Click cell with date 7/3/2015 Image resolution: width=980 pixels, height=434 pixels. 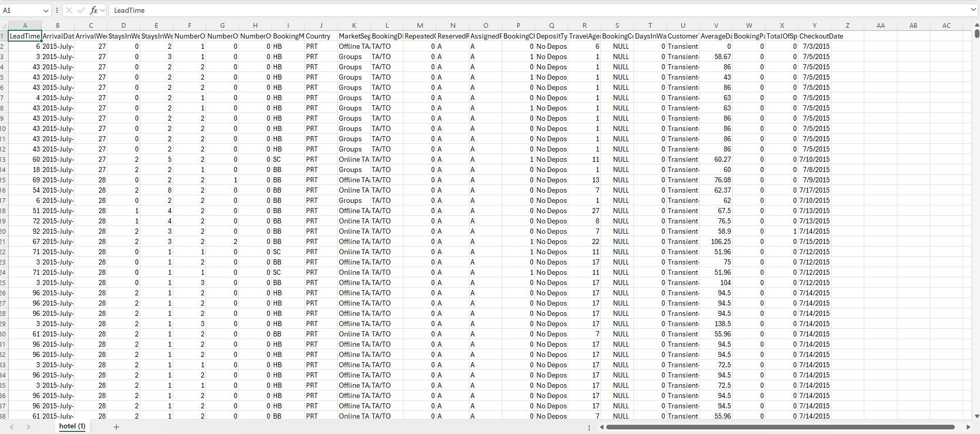814,46
